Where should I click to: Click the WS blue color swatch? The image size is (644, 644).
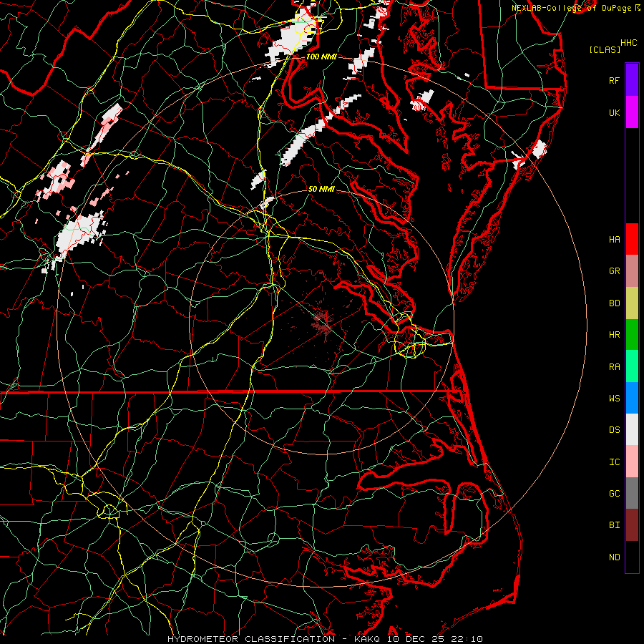[632, 398]
